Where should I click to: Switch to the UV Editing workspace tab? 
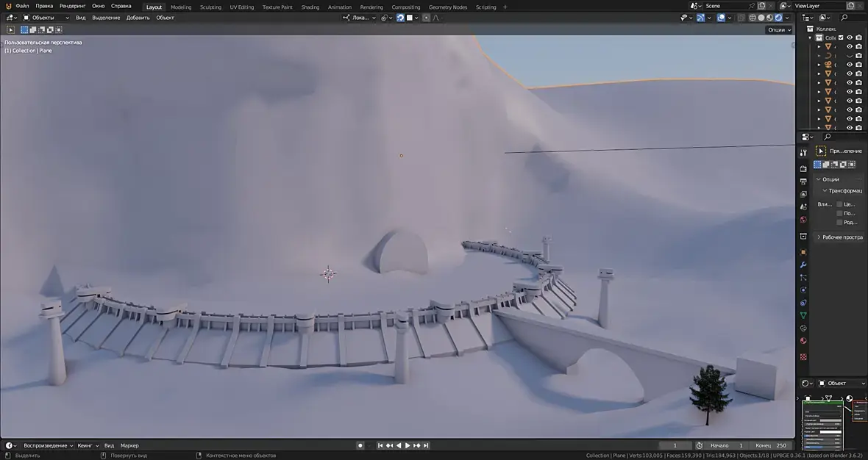pyautogui.click(x=242, y=7)
